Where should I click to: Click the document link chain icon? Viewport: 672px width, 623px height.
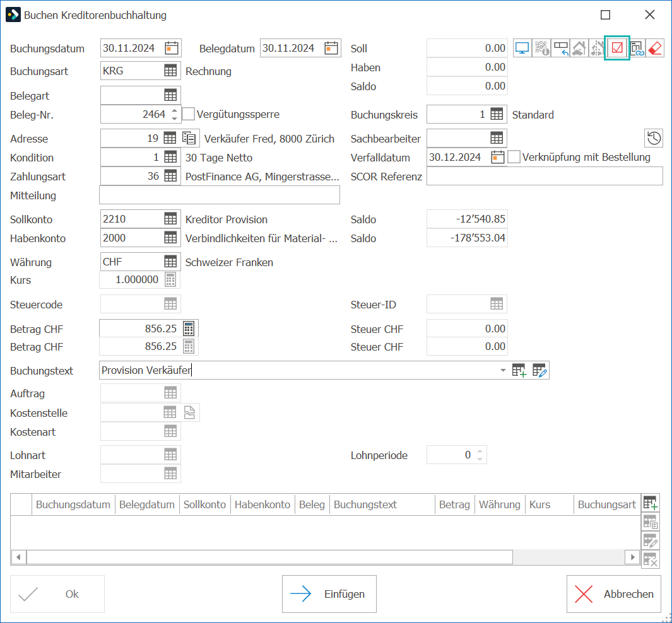[x=637, y=48]
